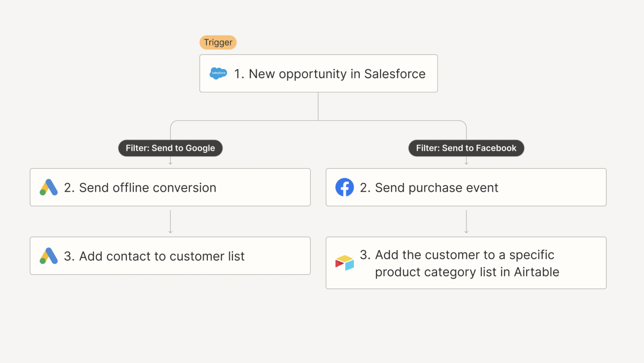
Task: Click the Airtable icon in the last step
Action: (345, 263)
